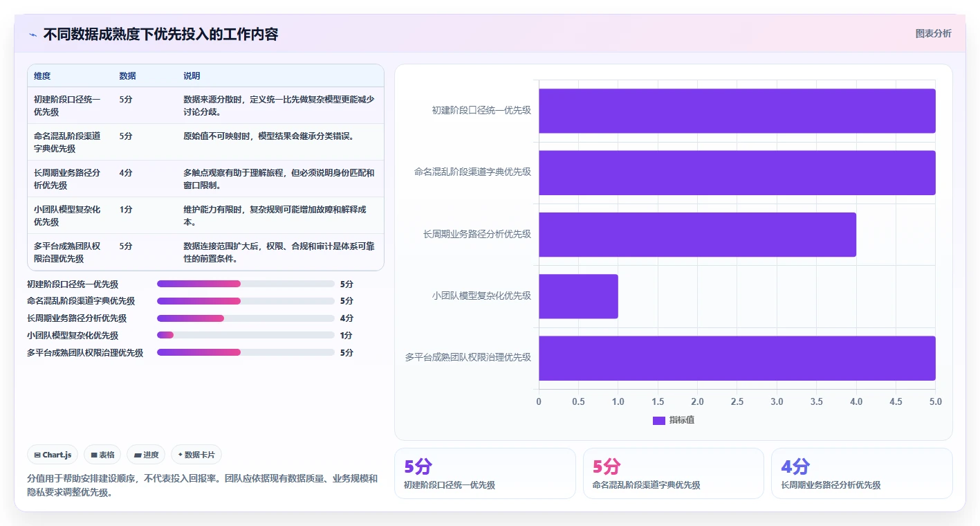Click the 数据 column header
This screenshot has height=526, width=980.
128,75
